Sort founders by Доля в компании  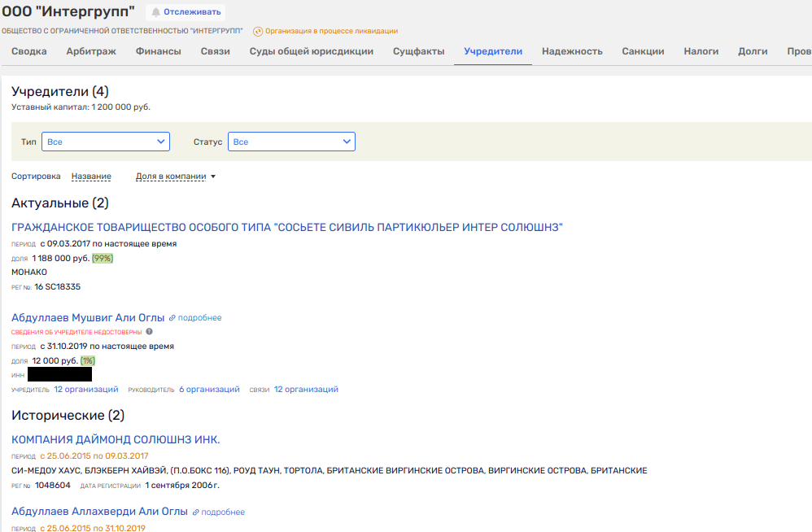point(171,177)
